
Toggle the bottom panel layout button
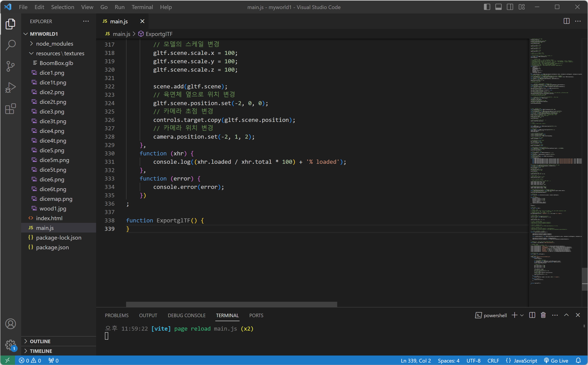[x=498, y=7]
